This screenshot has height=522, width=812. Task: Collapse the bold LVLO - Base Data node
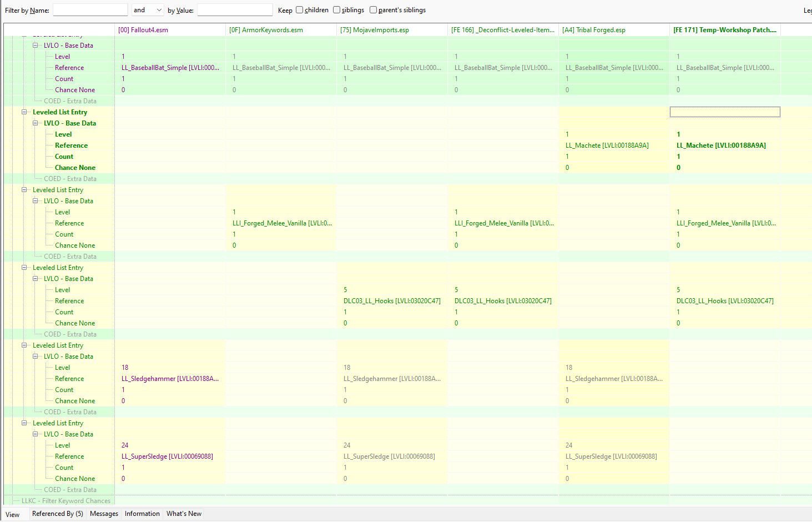point(36,123)
